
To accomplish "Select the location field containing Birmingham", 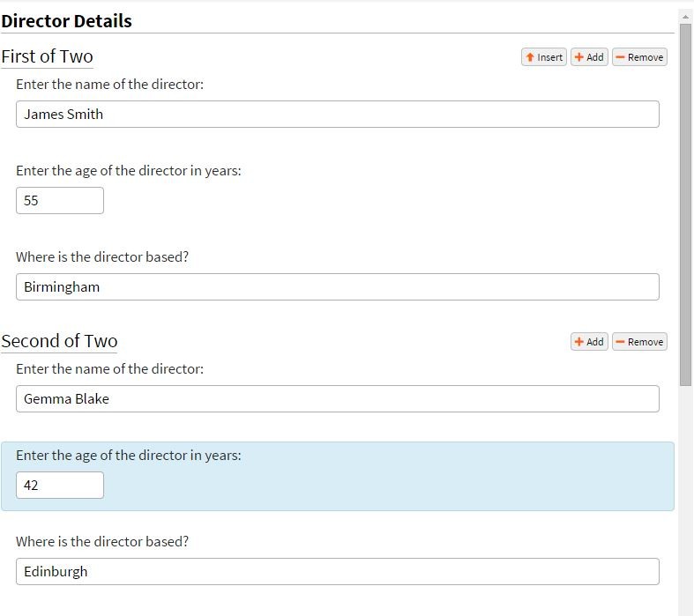I will coord(337,287).
